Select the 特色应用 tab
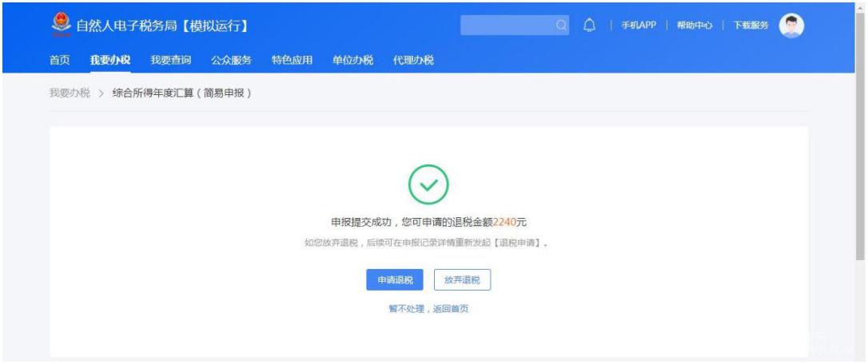 (292, 61)
